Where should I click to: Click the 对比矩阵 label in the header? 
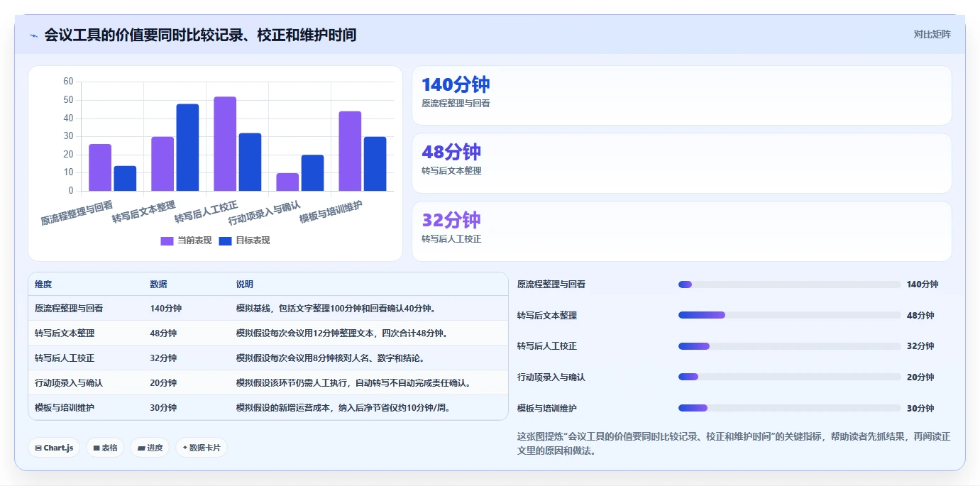coord(932,34)
